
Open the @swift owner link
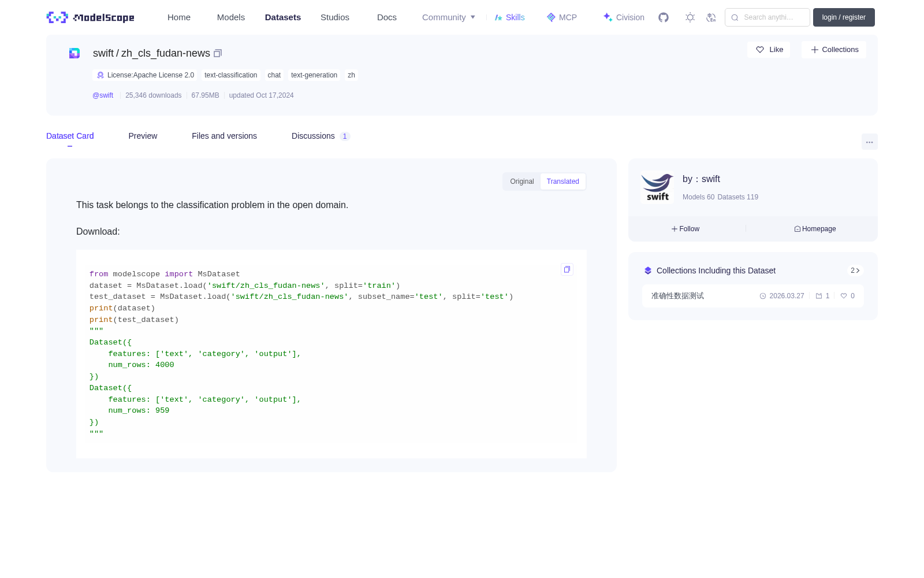103,95
